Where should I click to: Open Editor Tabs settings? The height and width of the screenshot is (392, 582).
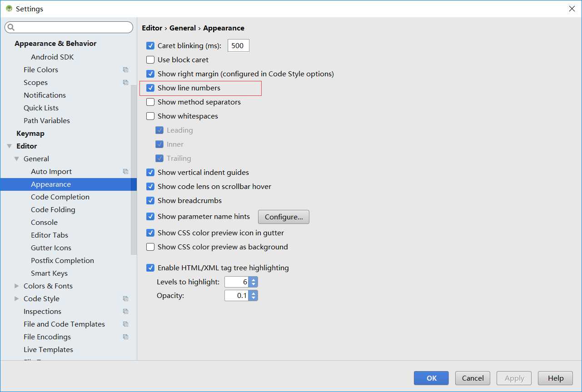pyautogui.click(x=50, y=235)
